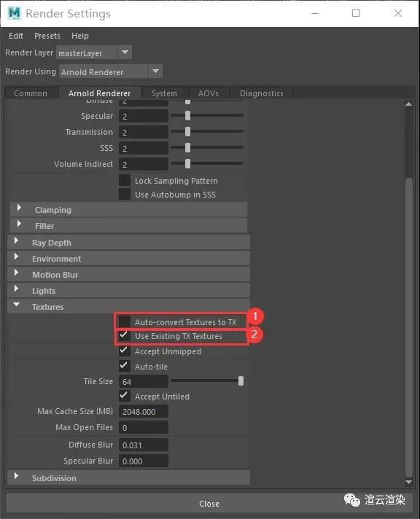Expand the Clamping section arrow
Image resolution: width=420 pixels, height=519 pixels.
coord(19,208)
